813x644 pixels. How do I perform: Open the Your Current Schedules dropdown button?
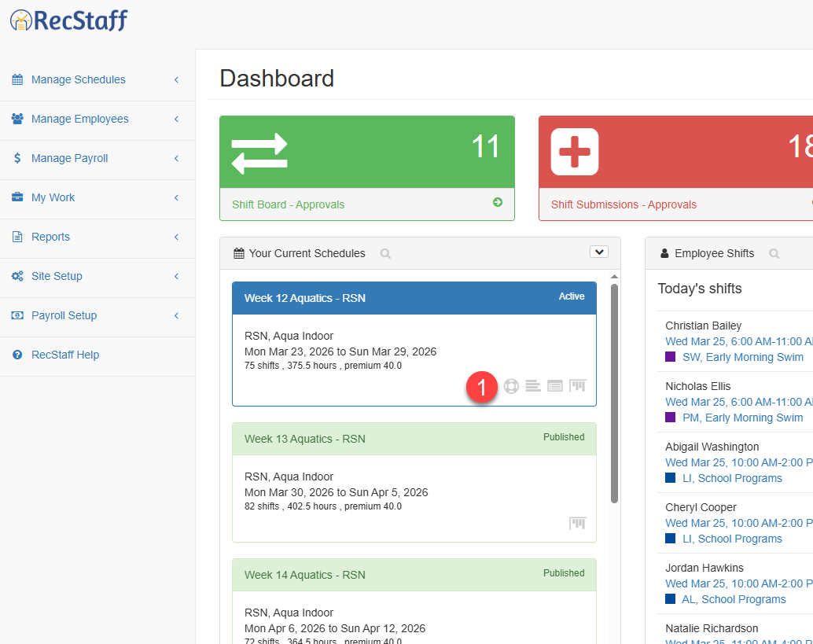click(599, 252)
